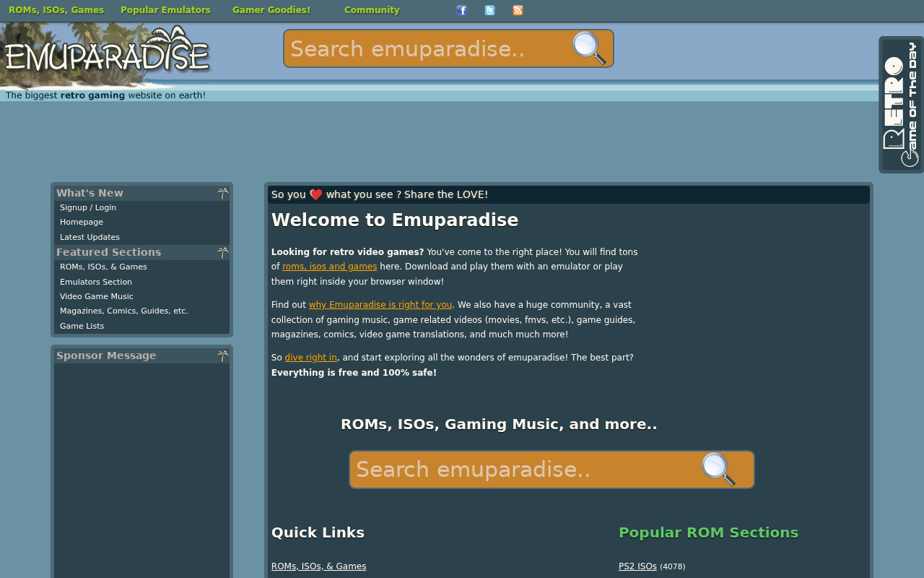Click the red heart icon
This screenshot has height=578, width=924.
[315, 194]
